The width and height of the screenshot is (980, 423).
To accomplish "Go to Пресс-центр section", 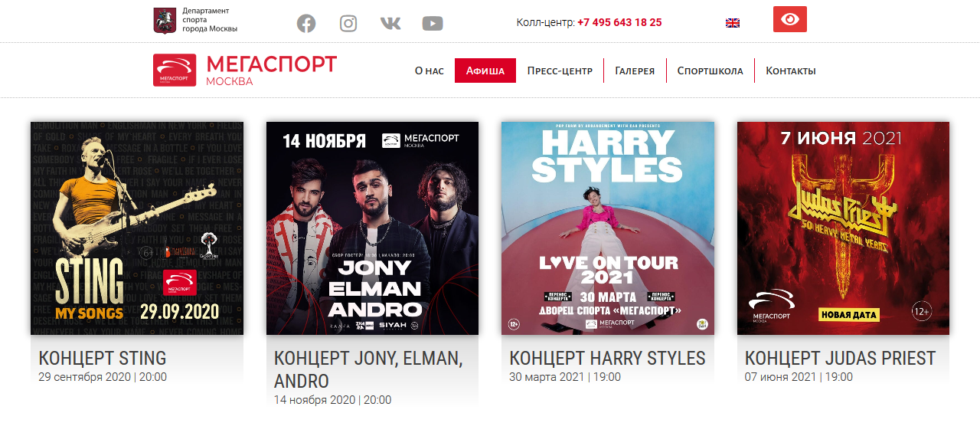I will coord(560,70).
